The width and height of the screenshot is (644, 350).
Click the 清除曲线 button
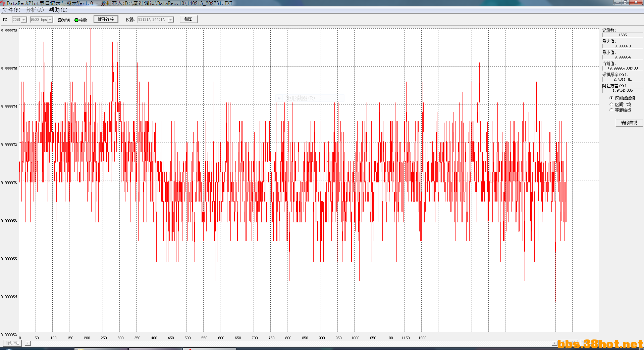pyautogui.click(x=629, y=123)
